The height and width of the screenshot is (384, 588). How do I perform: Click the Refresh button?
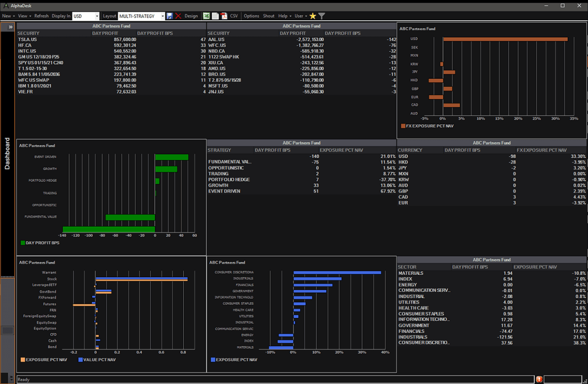click(41, 16)
